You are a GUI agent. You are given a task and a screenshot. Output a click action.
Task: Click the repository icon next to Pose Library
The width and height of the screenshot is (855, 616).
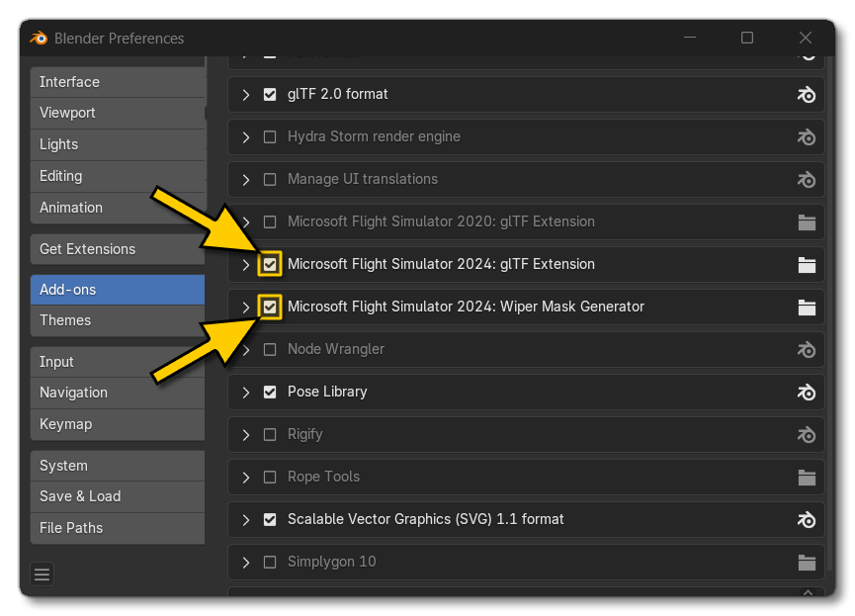(x=807, y=392)
